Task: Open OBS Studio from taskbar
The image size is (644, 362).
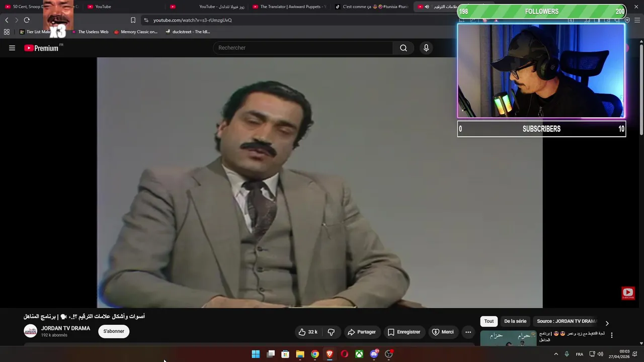Action: click(389, 354)
